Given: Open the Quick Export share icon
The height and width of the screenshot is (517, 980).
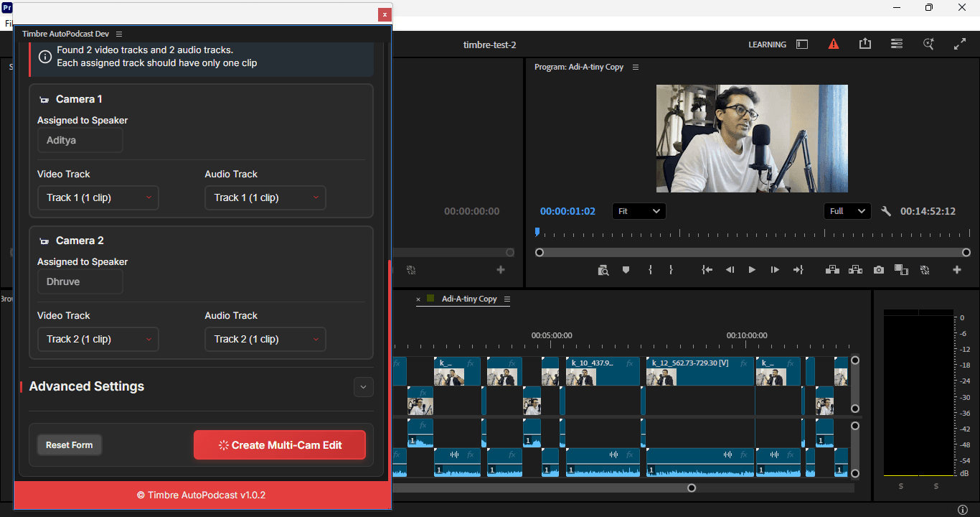Looking at the screenshot, I should [x=864, y=44].
